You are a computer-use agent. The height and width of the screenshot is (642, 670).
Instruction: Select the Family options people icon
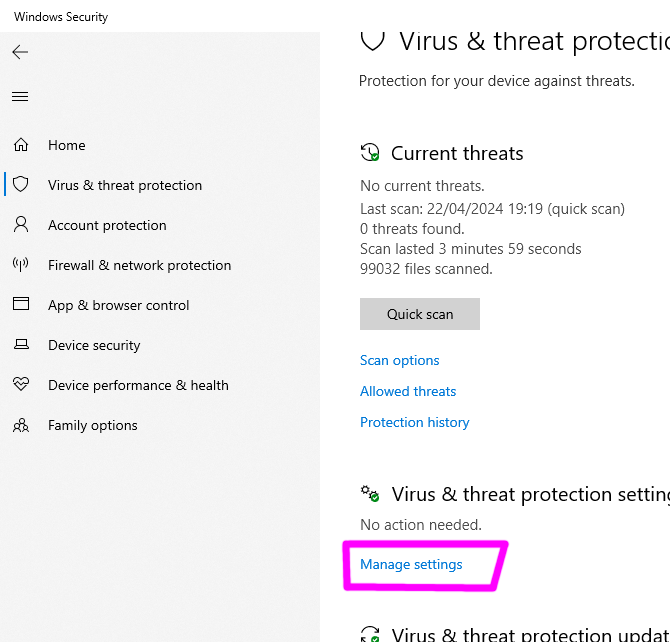[x=21, y=425]
